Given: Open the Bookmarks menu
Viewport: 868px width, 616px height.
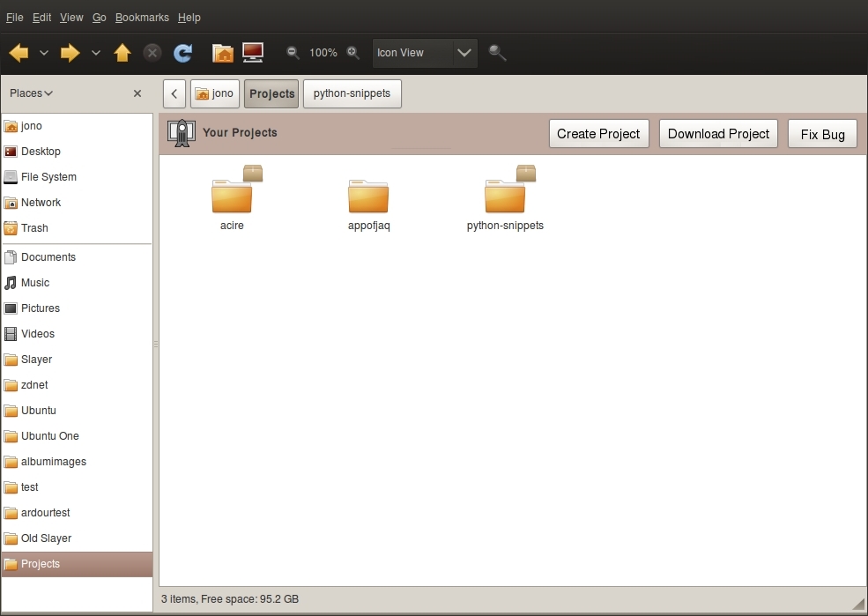Looking at the screenshot, I should pos(142,17).
